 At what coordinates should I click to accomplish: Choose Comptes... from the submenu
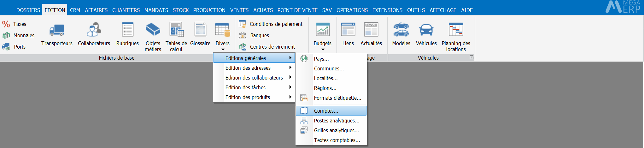pos(326,111)
